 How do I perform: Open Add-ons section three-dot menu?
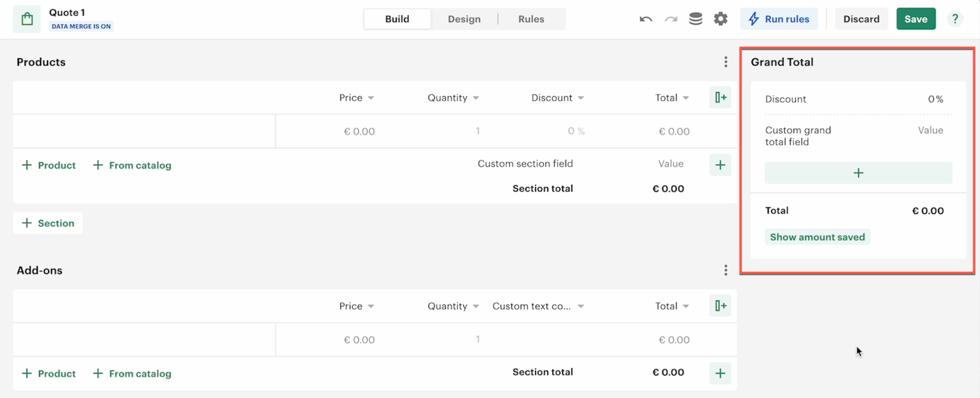[726, 270]
